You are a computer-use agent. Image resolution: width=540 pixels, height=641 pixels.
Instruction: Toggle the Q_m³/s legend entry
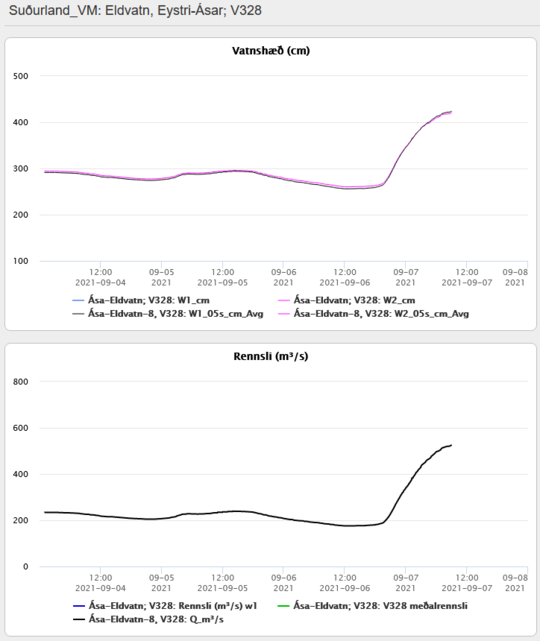pyautogui.click(x=148, y=619)
